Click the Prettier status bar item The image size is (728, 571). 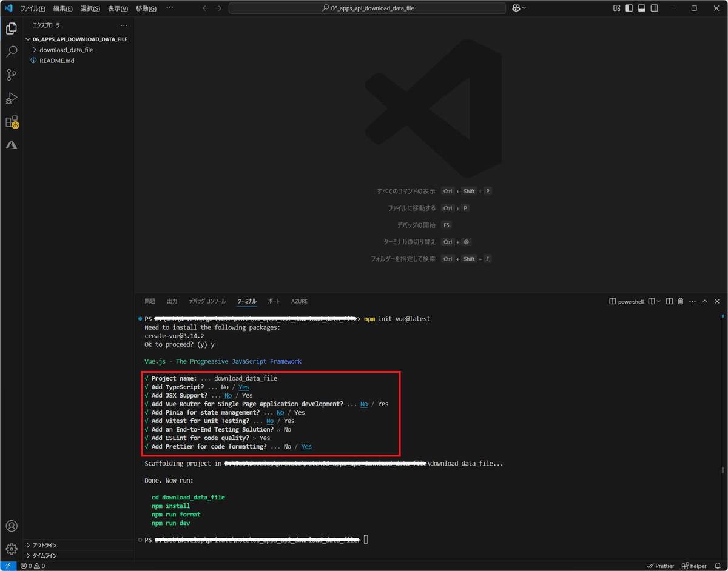[x=660, y=566]
